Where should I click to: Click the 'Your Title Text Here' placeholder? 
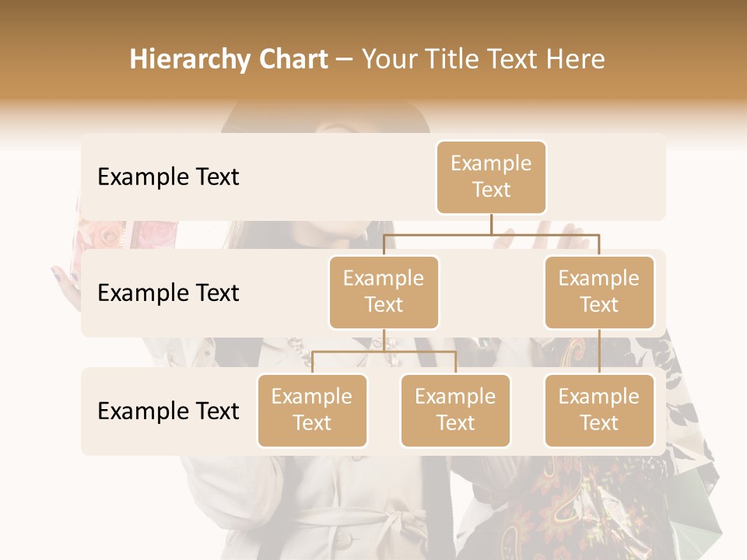pyautogui.click(x=483, y=60)
